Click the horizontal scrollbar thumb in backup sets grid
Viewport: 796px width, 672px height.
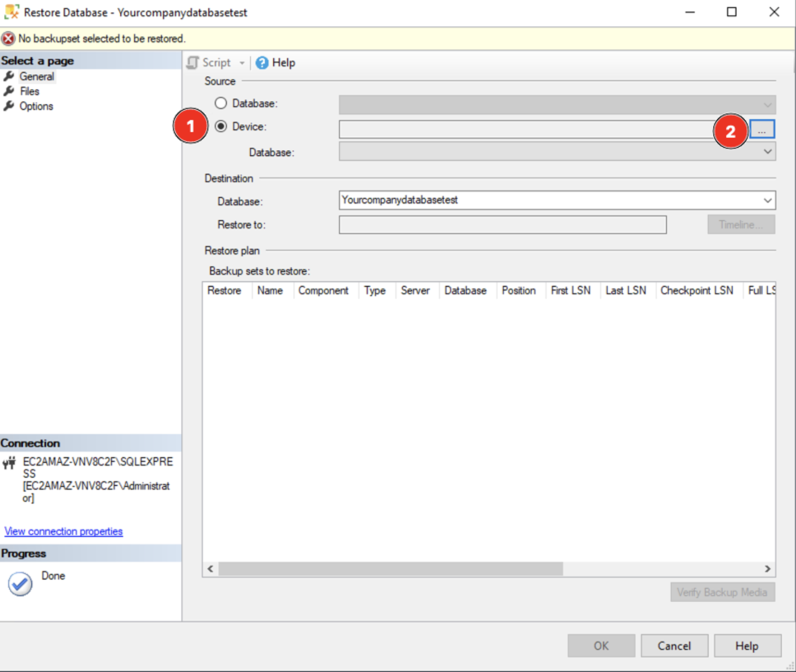(391, 569)
